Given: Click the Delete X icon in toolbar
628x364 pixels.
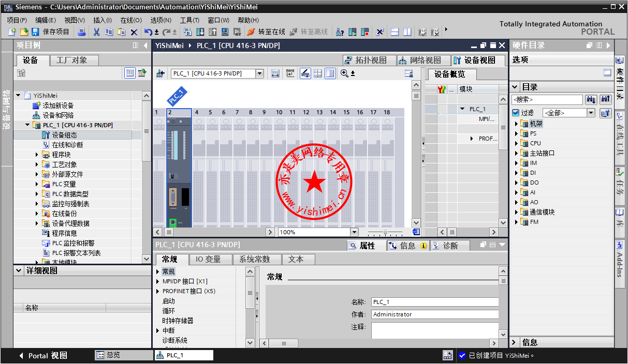Looking at the screenshot, I should (134, 32).
